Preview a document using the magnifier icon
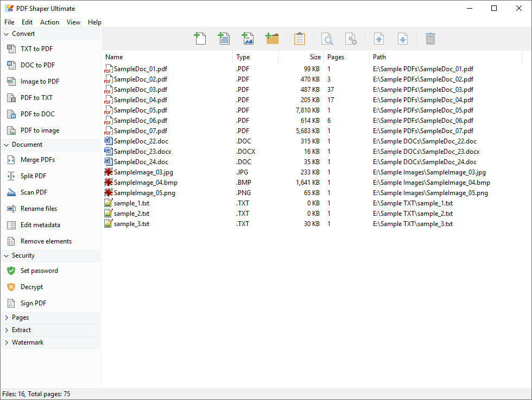This screenshot has width=532, height=400. pos(327,38)
